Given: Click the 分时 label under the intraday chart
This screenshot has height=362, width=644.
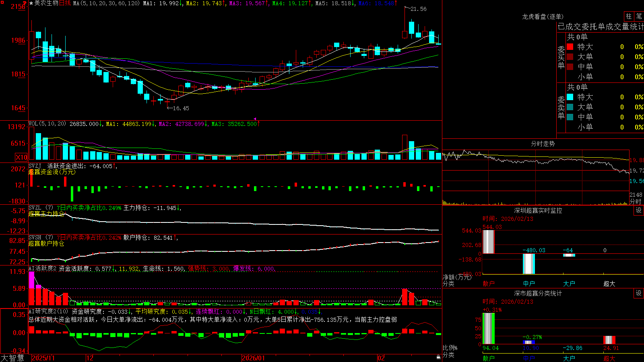Looking at the screenshot, I should 636,202.
